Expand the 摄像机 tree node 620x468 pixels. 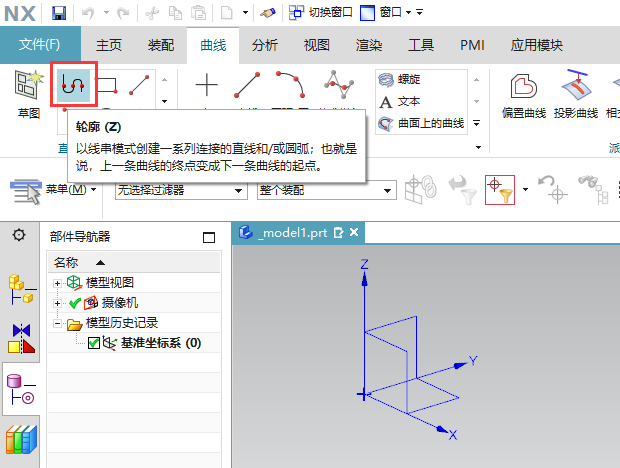(57, 304)
